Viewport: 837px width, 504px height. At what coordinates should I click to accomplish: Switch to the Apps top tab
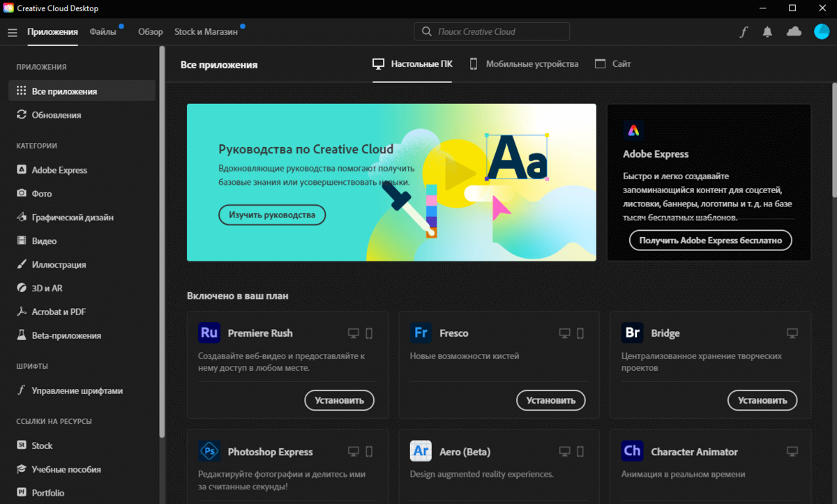[x=53, y=32]
